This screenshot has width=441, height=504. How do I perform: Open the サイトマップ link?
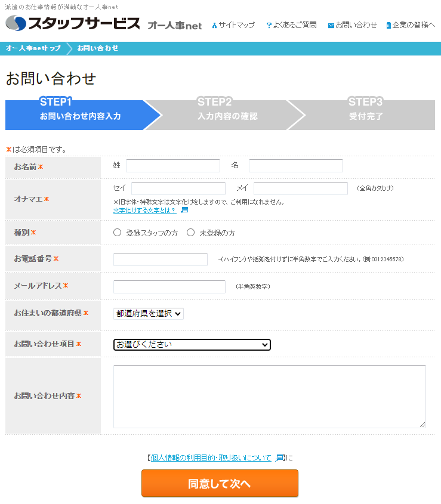(236, 25)
